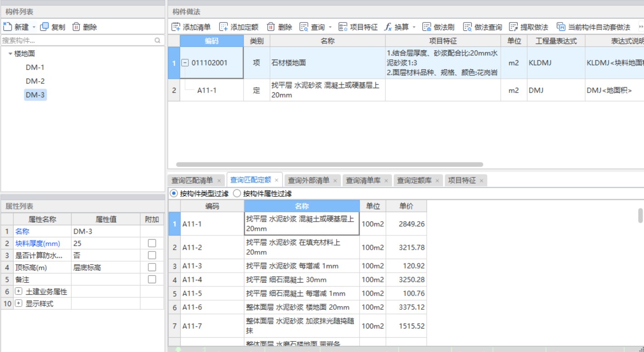Click the 项目特征 toolbar icon
This screenshot has width=644, height=352.
coord(343,27)
